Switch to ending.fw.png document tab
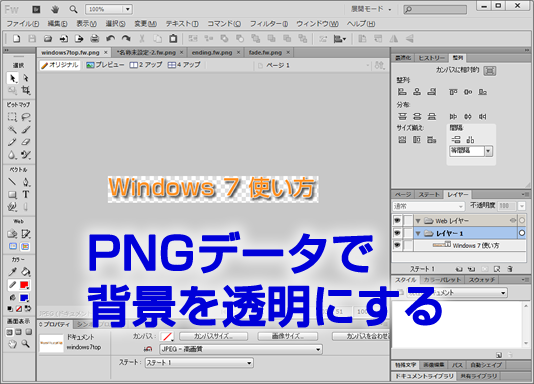This screenshot has width=534, height=384. (212, 52)
